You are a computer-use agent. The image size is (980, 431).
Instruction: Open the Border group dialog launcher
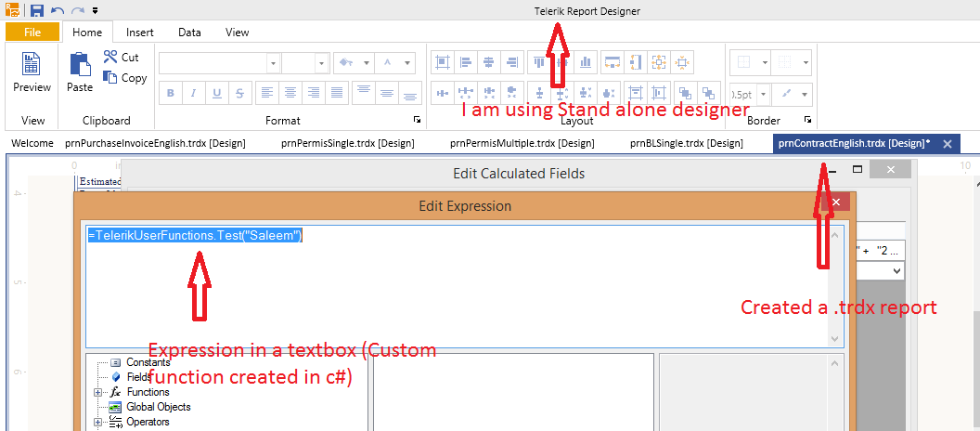(x=807, y=120)
